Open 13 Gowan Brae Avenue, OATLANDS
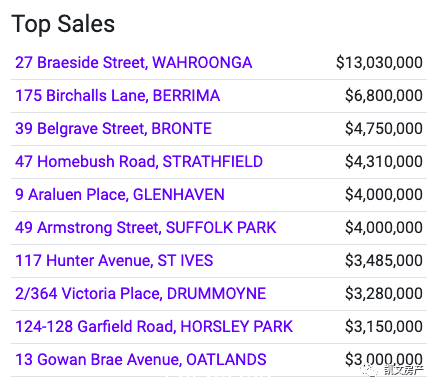 point(141,360)
